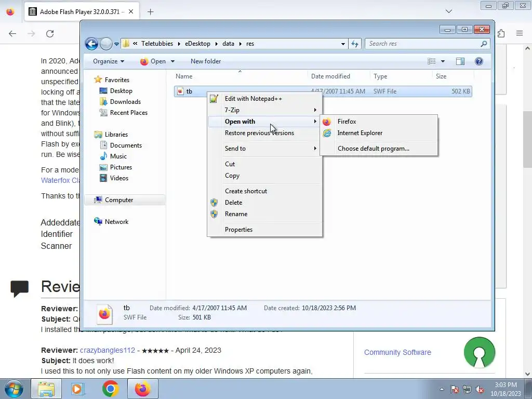The height and width of the screenshot is (399, 532).
Task: Click eDesktop in the address breadcrumb
Action: (197, 44)
